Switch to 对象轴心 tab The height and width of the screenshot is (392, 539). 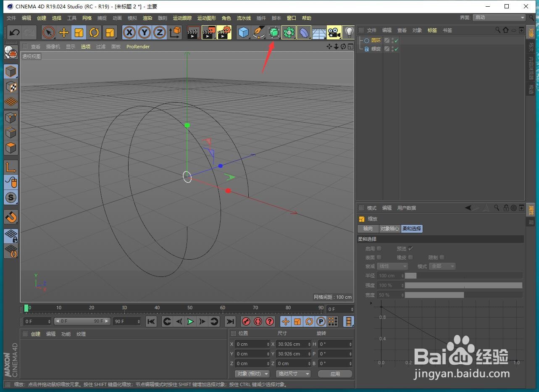(x=390, y=229)
